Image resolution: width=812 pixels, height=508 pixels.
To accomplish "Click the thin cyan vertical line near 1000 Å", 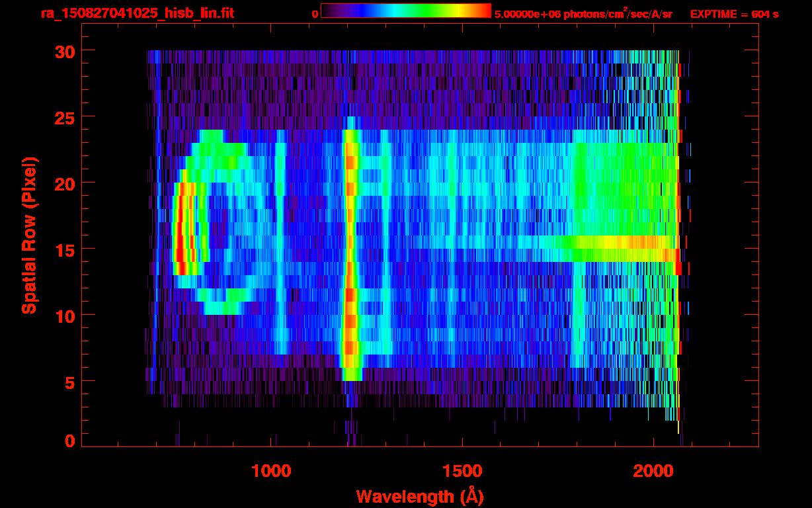I will 280,251.
